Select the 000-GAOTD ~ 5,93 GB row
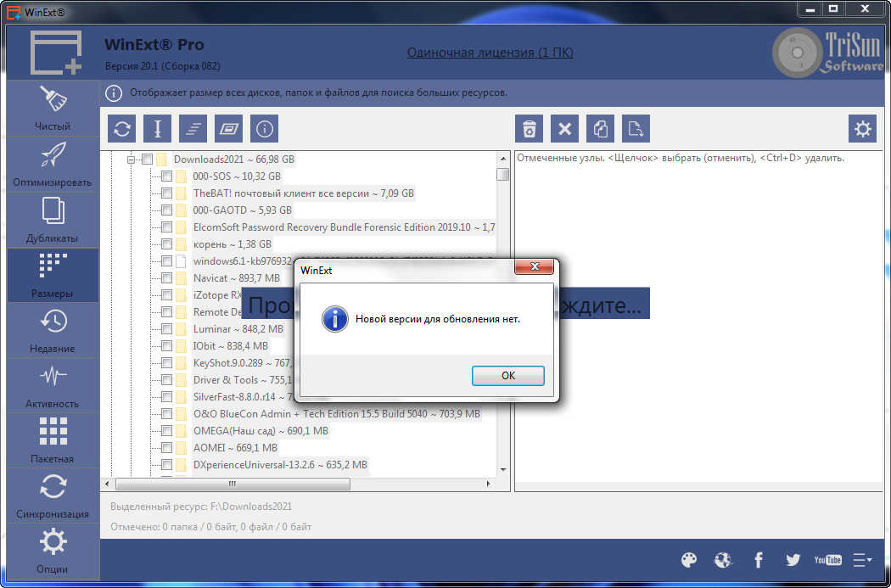The height and width of the screenshot is (588, 891). coord(242,210)
